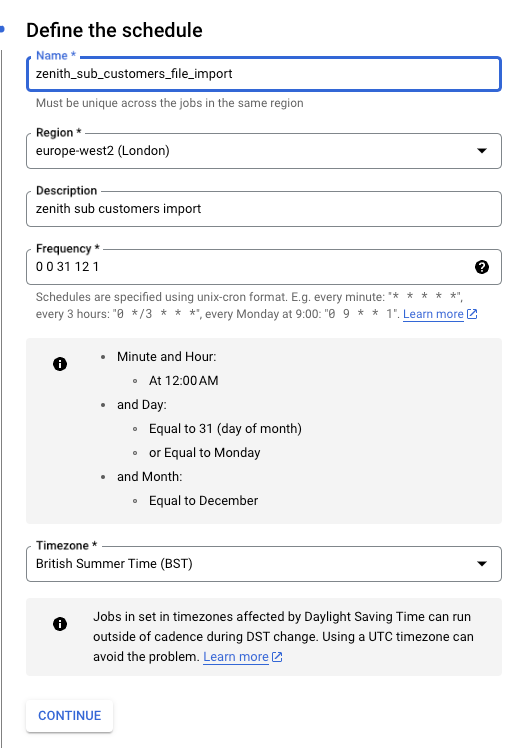524x748 pixels.
Task: Open Learn more link about DST timezones
Action: click(x=236, y=657)
